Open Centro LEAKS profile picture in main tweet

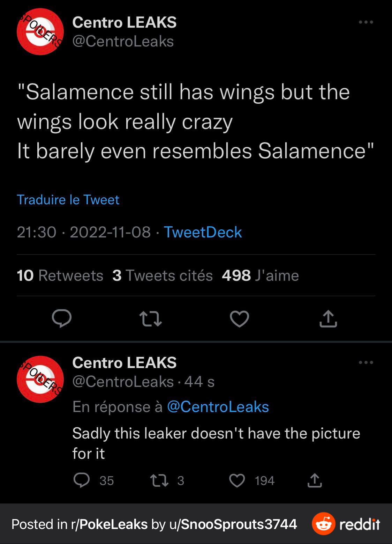click(x=40, y=32)
